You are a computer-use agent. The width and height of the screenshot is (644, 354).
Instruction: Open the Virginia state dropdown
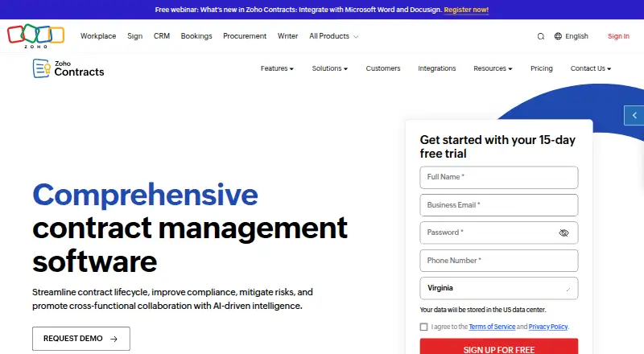coord(499,288)
